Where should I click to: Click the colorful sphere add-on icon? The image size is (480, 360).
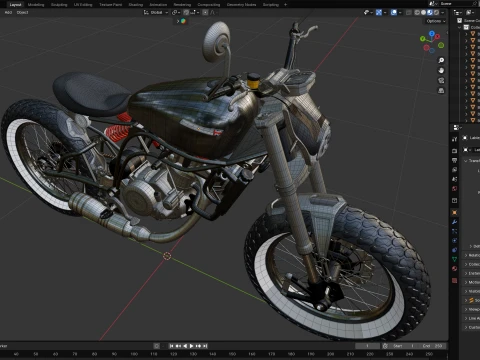coord(183,21)
